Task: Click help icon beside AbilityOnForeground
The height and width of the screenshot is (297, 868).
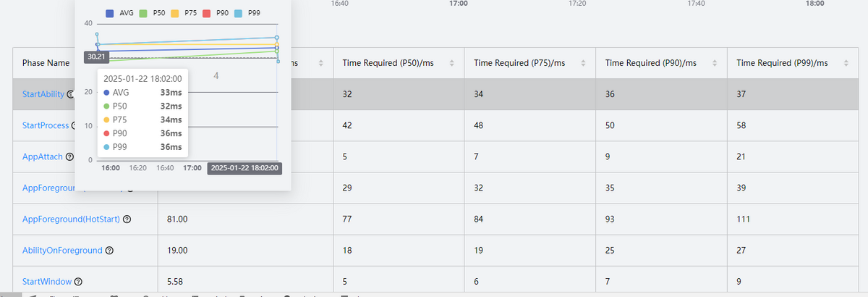Action: [110, 251]
